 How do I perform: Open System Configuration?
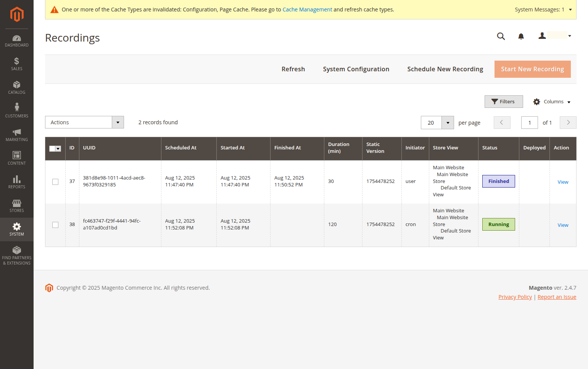pyautogui.click(x=356, y=69)
